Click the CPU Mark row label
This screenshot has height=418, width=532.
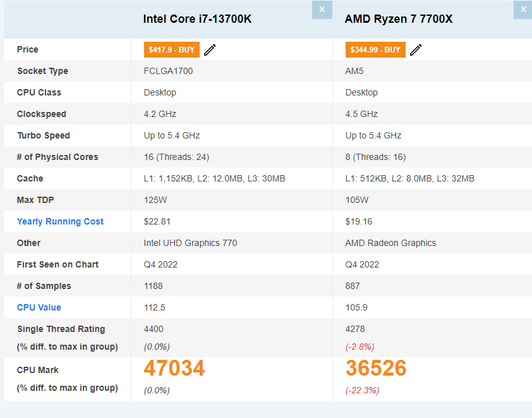[x=38, y=370]
